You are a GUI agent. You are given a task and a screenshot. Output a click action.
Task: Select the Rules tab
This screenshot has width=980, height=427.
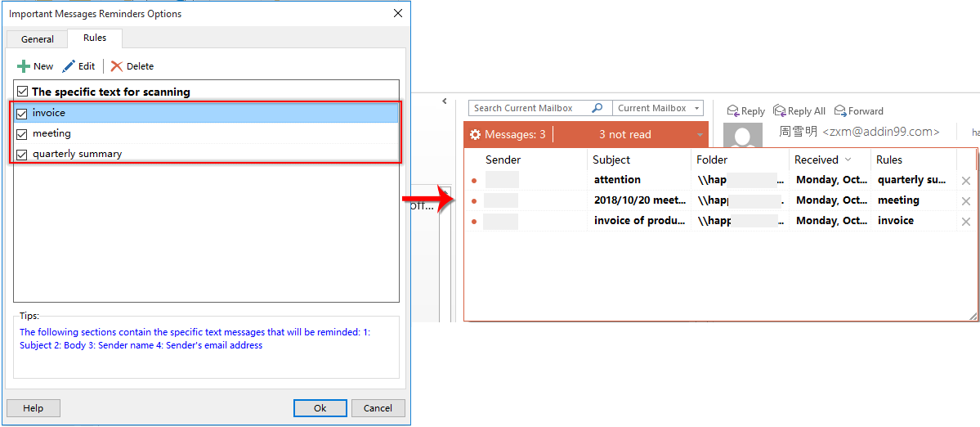[x=95, y=38]
